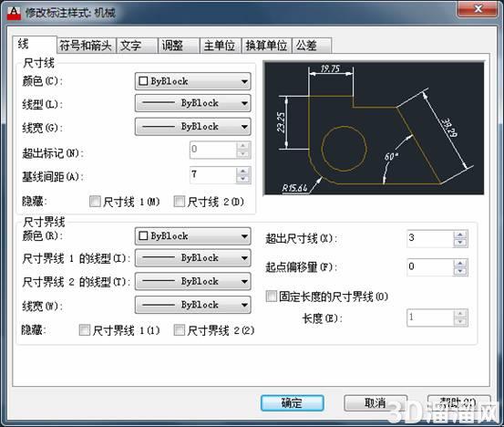504x427 pixels.
Task: Expand 尺寸界线 1 的线型(I) dropdown
Action: [x=193, y=258]
